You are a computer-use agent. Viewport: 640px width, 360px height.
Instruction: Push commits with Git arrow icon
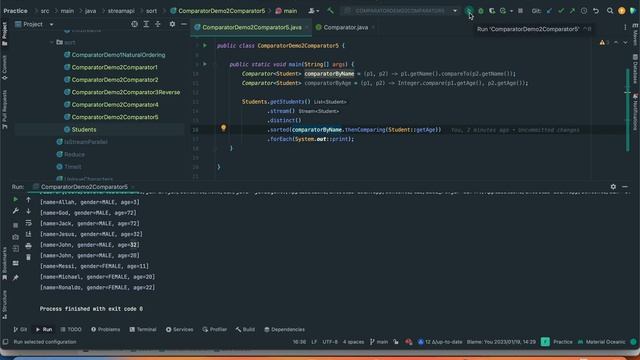point(572,11)
